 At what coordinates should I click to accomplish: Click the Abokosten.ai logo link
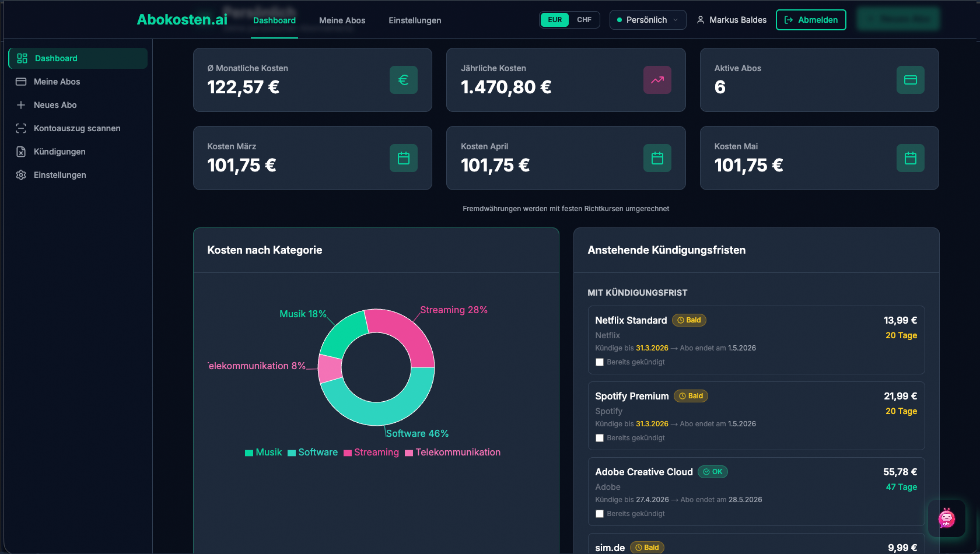tap(182, 20)
